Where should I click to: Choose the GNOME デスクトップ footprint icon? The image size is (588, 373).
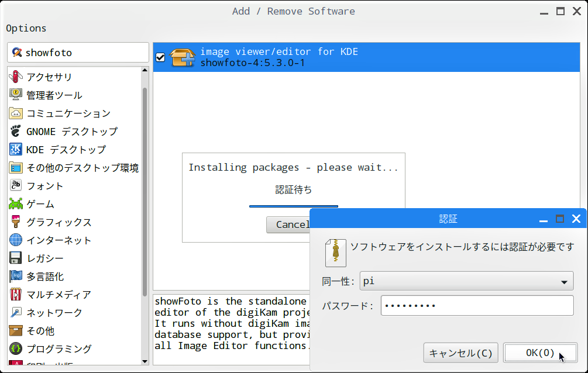[x=15, y=131]
